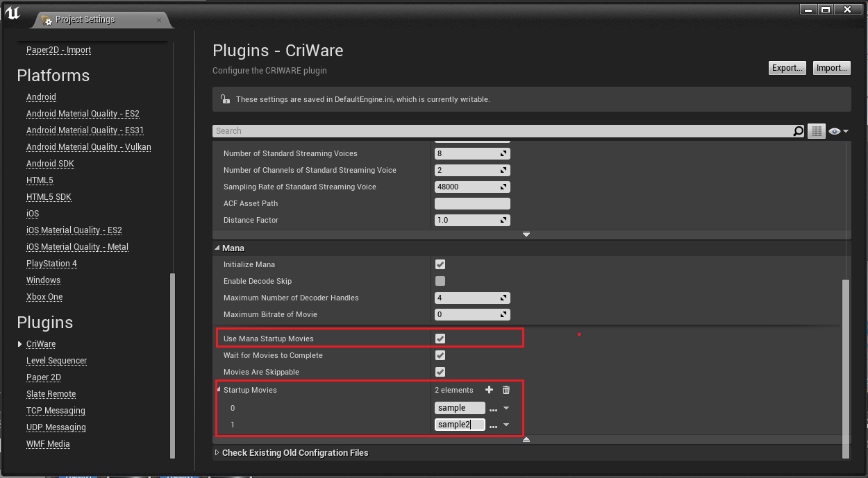Add a new Startup Movies element
Screen dimensions: 868x478
coord(490,390)
